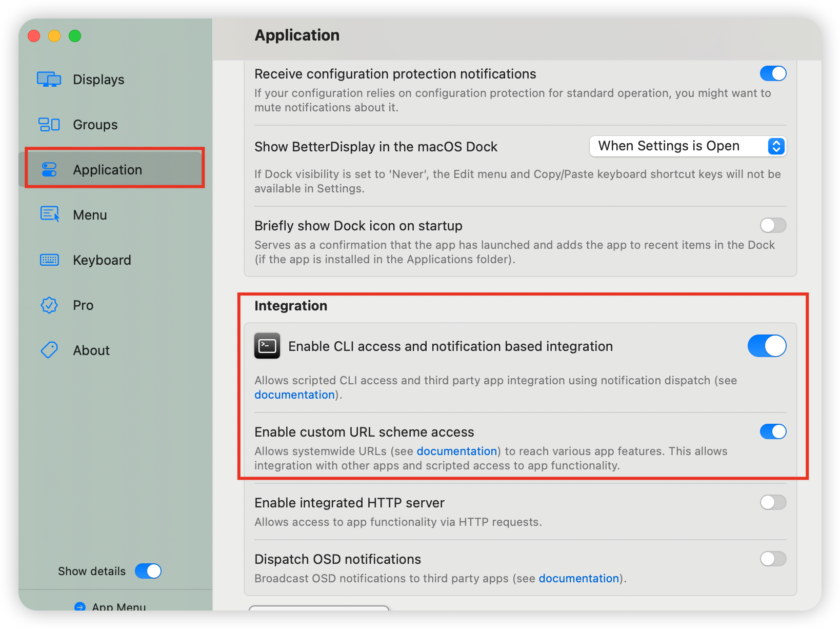
Task: Click the 'Show details' label text
Action: point(92,571)
